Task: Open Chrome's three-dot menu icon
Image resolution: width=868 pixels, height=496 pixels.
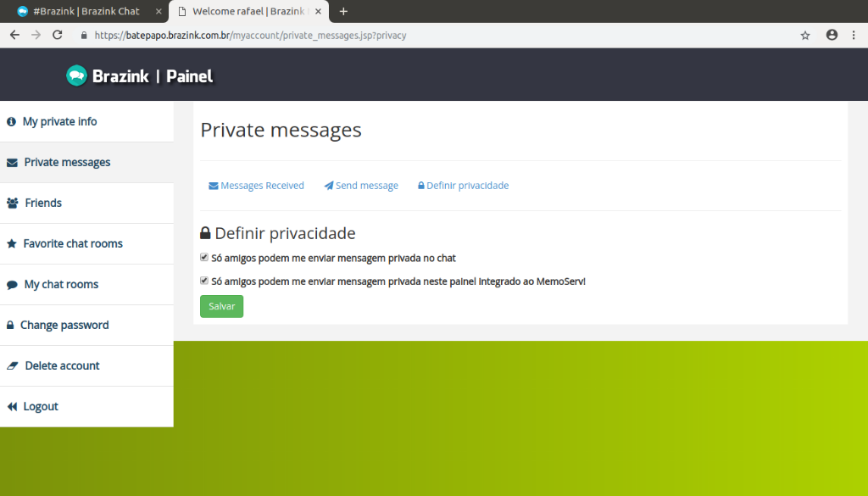Action: click(x=854, y=36)
